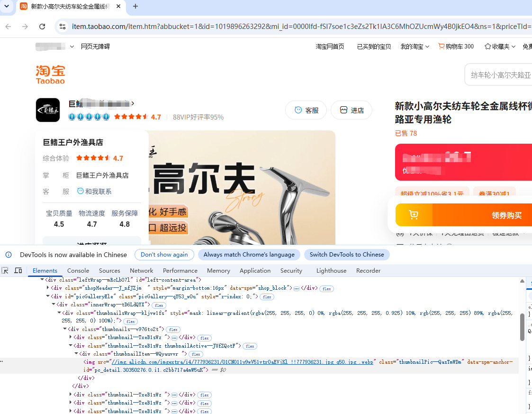
Task: Click Always match Chrome's language button
Action: (x=249, y=255)
